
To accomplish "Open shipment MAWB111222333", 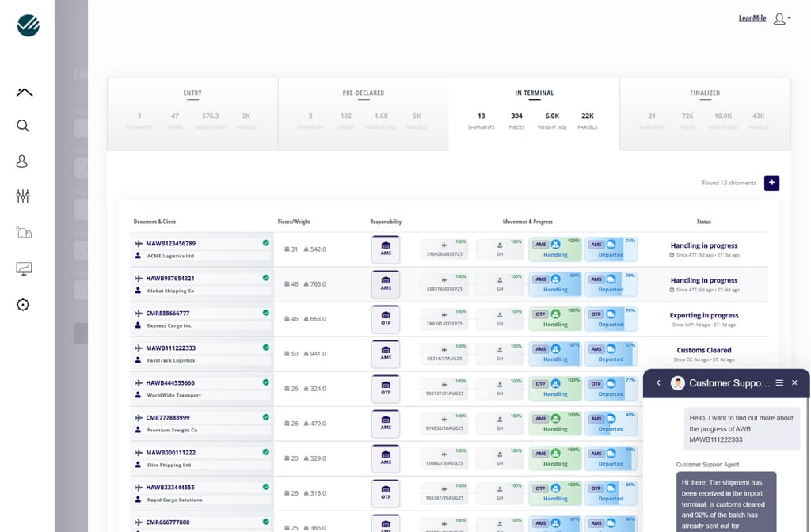I will click(171, 348).
